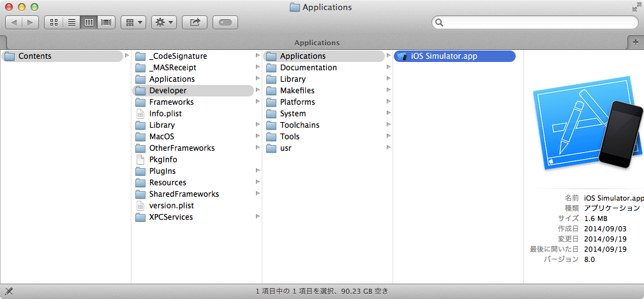
Task: Open the gear action menu
Action: pos(164,22)
